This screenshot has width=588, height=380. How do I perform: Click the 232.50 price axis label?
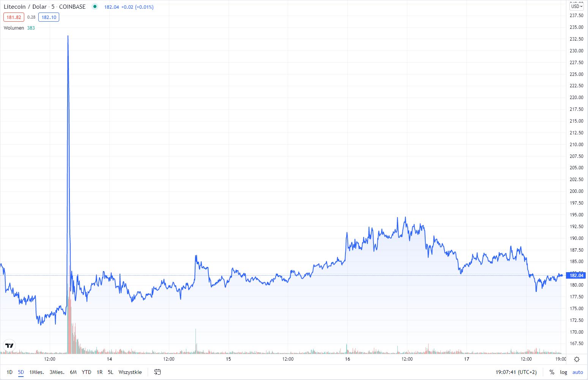[577, 39]
